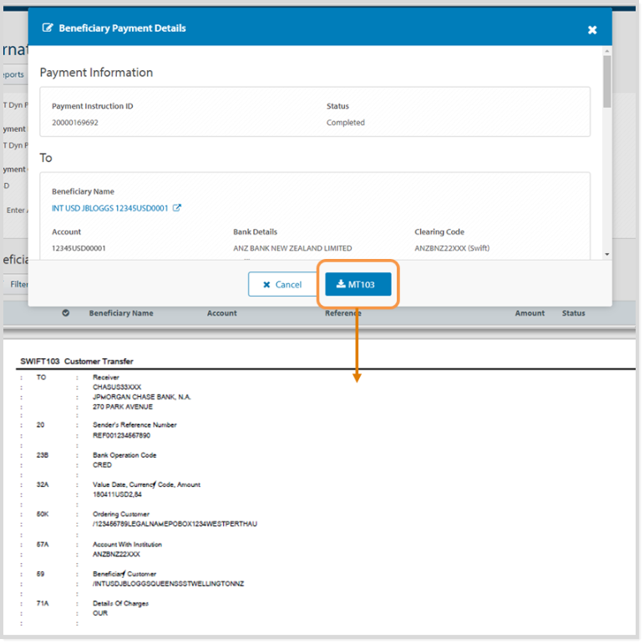Sort by Account column header

[221, 314]
